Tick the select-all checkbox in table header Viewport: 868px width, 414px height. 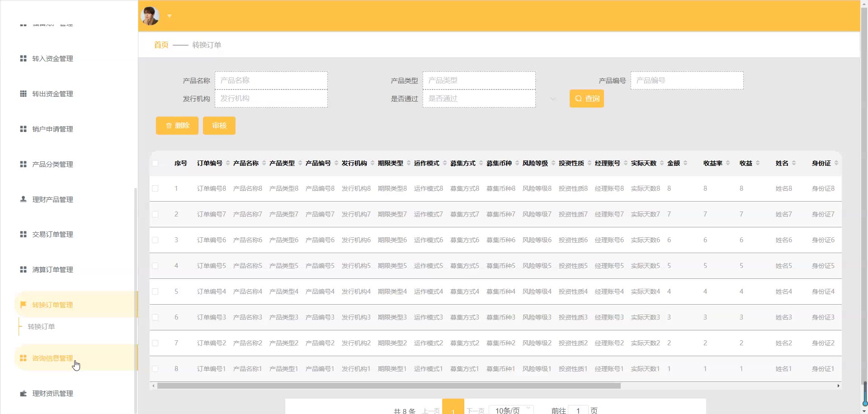[x=155, y=163]
